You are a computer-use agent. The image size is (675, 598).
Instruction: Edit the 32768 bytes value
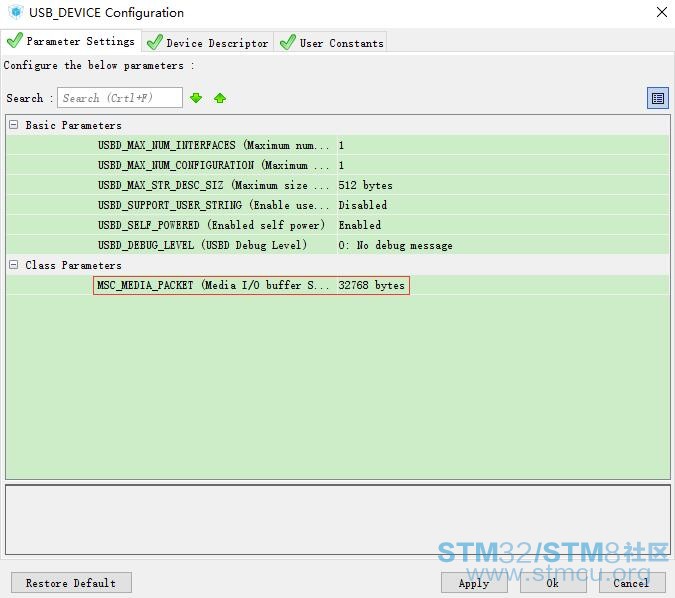pos(371,285)
